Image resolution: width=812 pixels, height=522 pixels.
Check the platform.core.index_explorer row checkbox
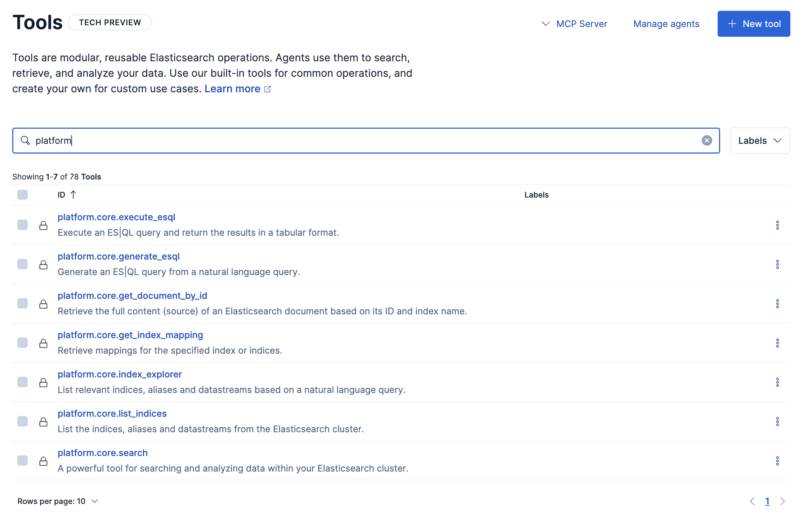coord(22,382)
